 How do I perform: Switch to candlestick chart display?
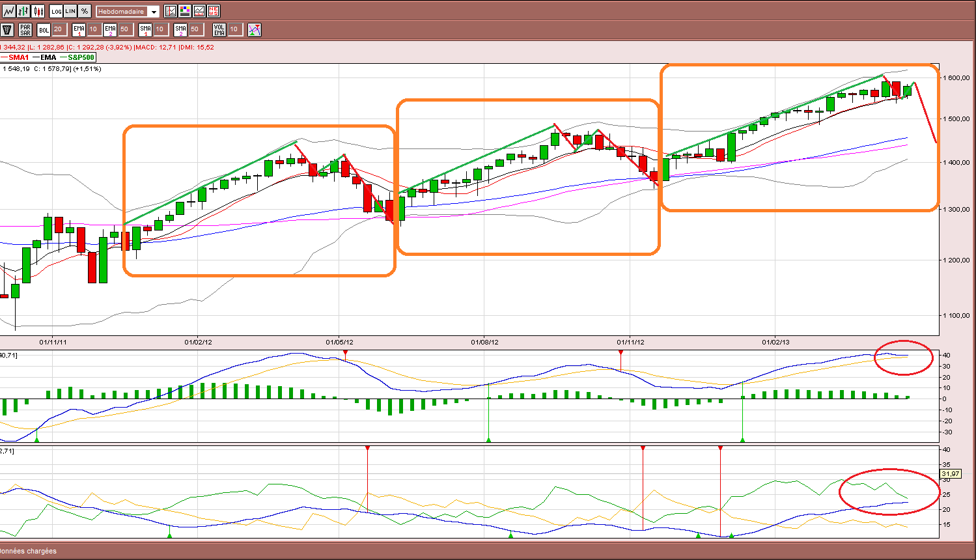[x=38, y=11]
